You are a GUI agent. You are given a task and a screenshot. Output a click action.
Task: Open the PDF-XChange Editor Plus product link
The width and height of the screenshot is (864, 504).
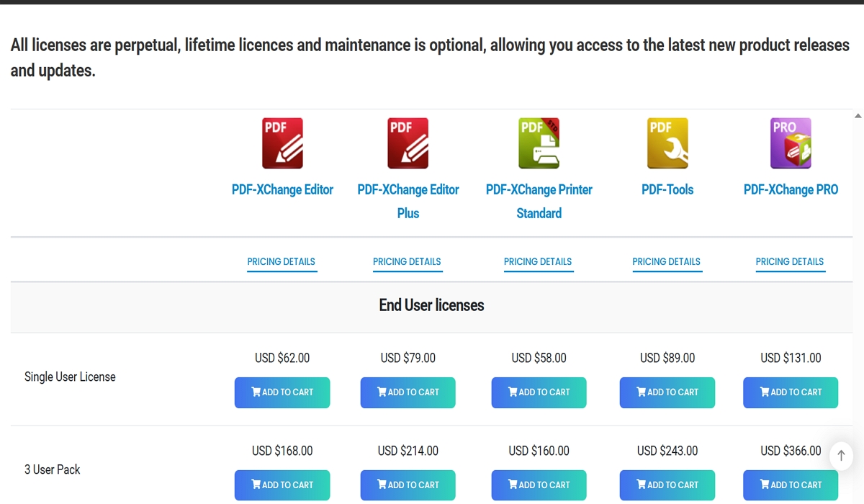pos(408,201)
